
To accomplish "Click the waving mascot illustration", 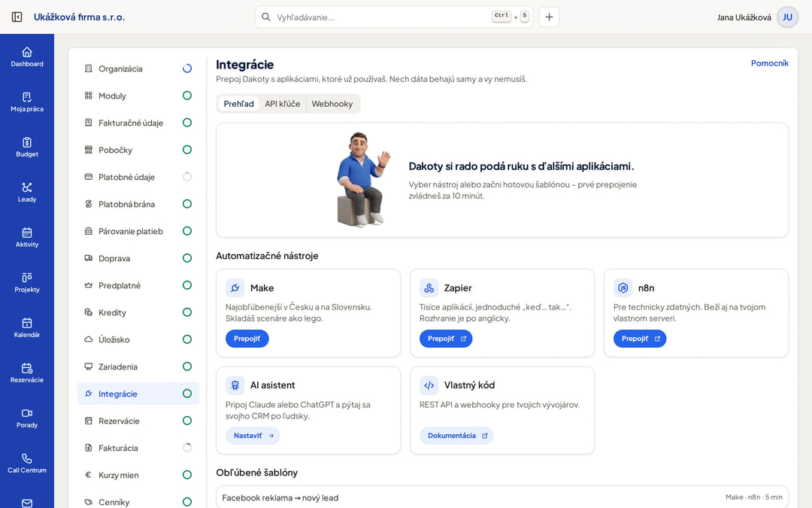I will (x=362, y=179).
